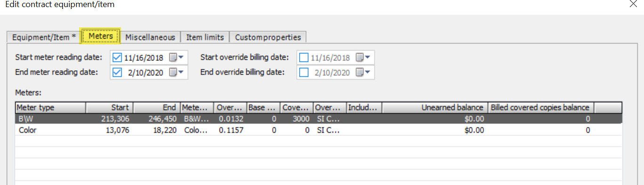644x185 pixels.
Task: Sort by Unearned balance column header
Action: point(434,108)
